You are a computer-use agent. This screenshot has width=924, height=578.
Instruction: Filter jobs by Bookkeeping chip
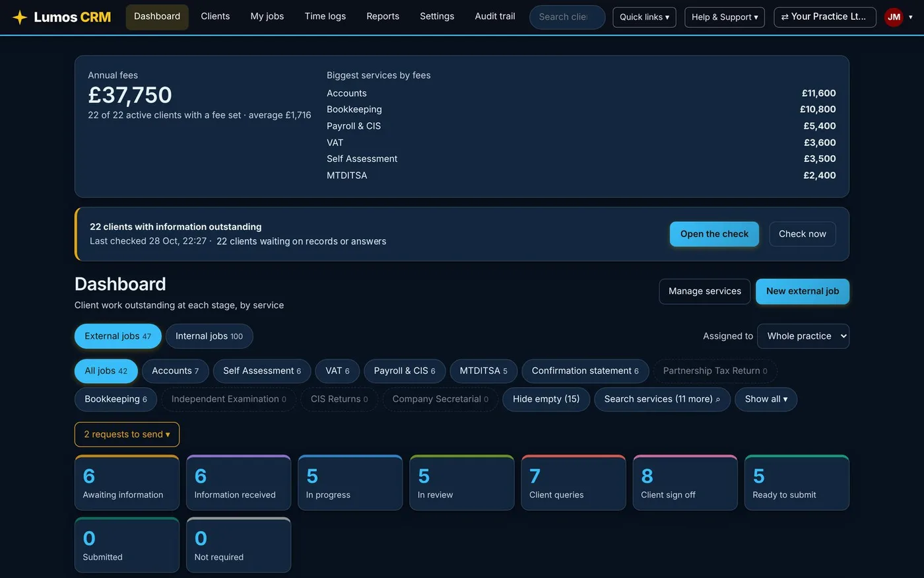(x=115, y=400)
